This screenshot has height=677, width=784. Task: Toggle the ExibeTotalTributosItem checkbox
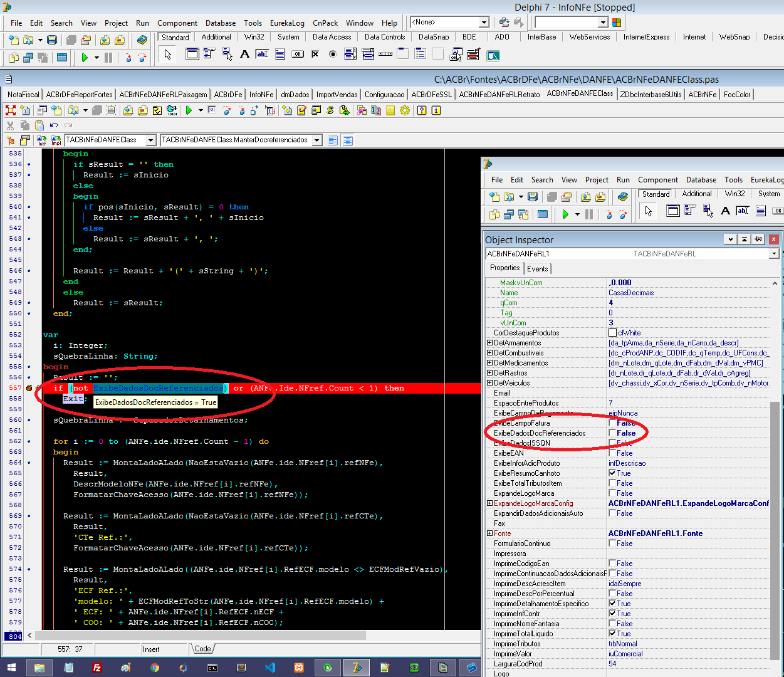tap(613, 483)
